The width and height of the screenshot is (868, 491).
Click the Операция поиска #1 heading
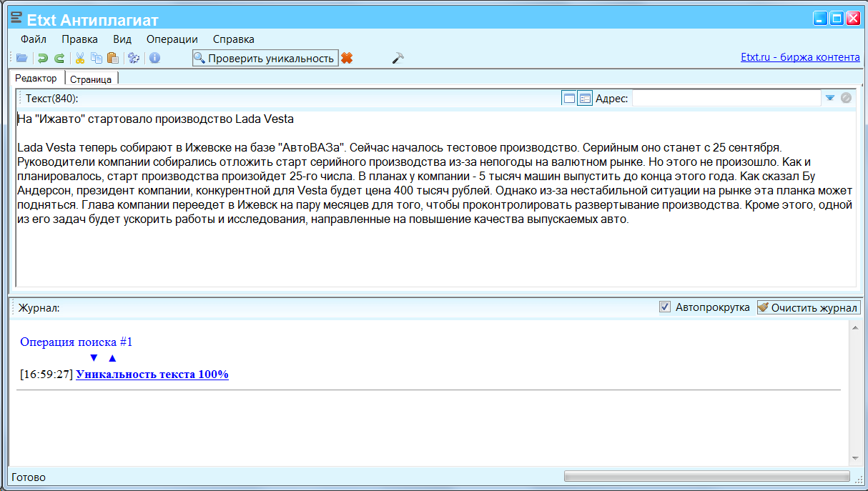77,342
